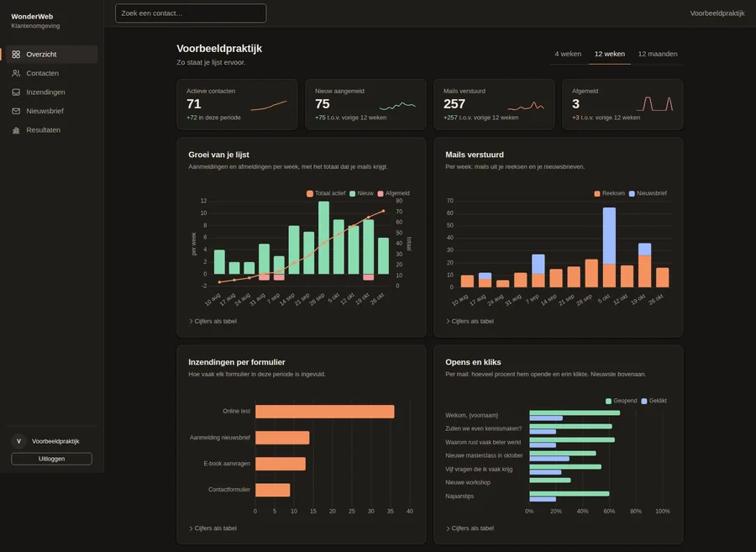Switch to the 12 maanden tab
756x552 pixels.
coord(658,54)
